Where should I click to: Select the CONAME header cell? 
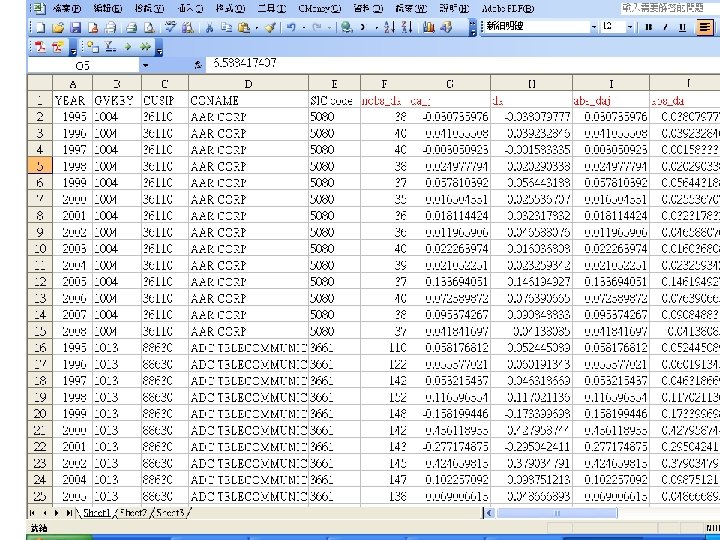248,100
